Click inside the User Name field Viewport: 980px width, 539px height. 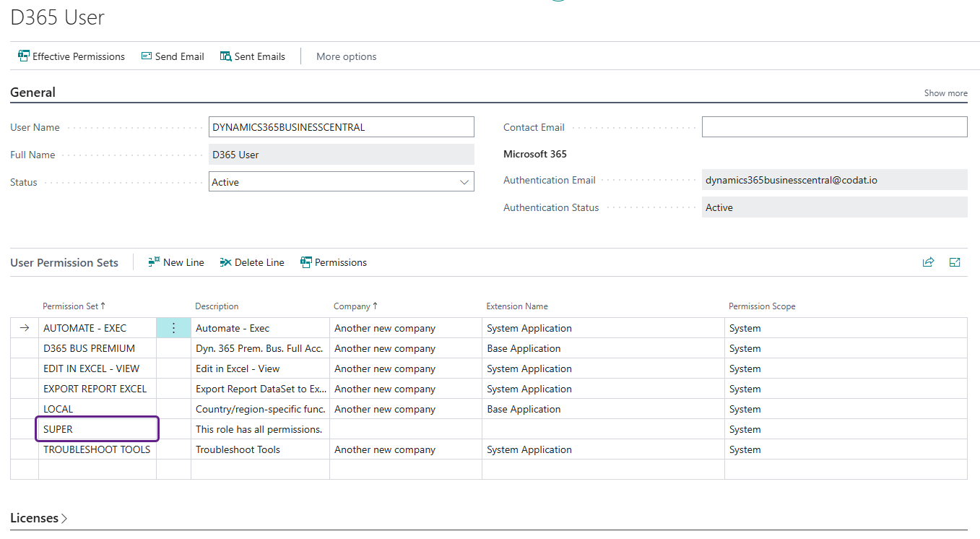coord(341,126)
